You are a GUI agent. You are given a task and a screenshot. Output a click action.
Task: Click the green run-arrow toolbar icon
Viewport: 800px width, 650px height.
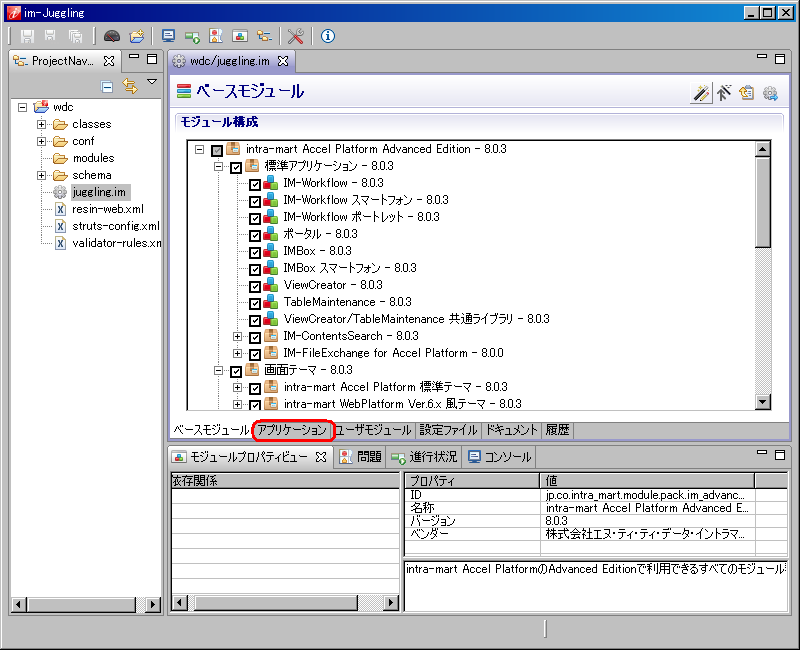click(x=192, y=36)
